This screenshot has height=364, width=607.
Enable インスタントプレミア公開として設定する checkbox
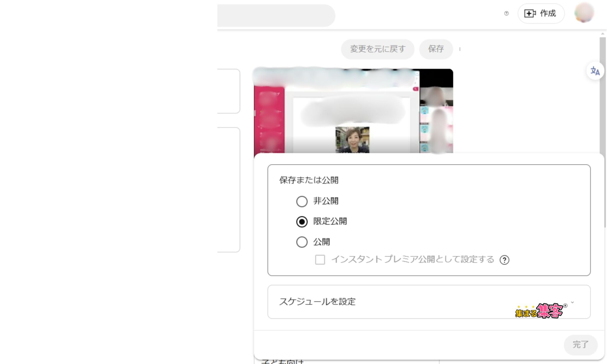tap(320, 259)
